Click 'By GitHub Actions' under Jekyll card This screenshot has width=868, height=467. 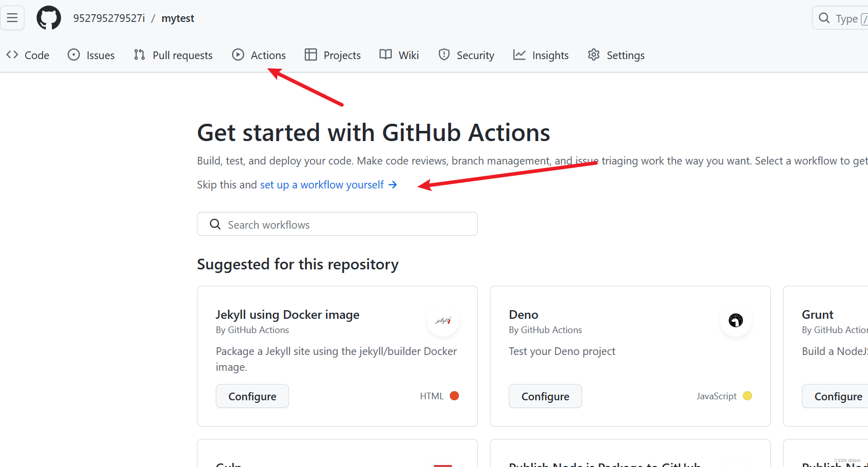pos(252,330)
